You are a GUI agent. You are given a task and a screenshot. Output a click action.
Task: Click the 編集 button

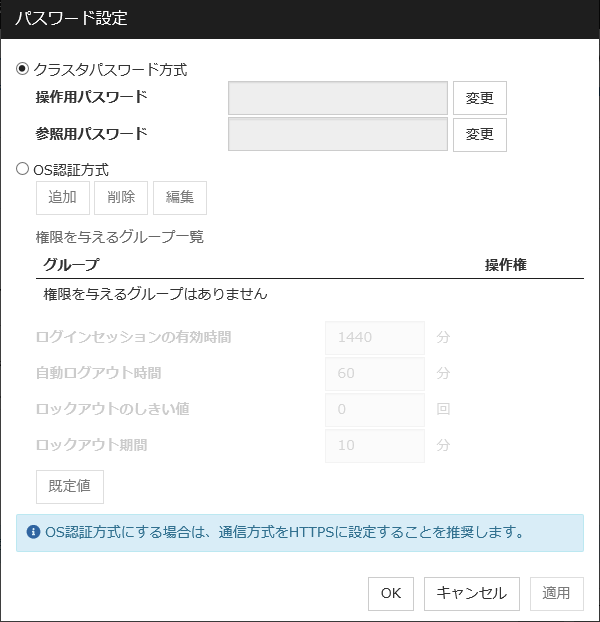coord(180,198)
